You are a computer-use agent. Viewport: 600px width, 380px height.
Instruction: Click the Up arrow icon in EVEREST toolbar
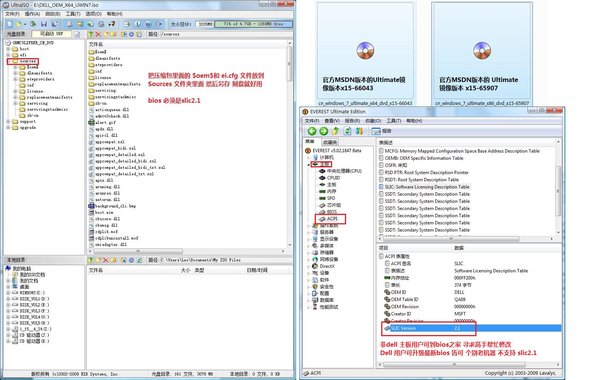coord(336,131)
